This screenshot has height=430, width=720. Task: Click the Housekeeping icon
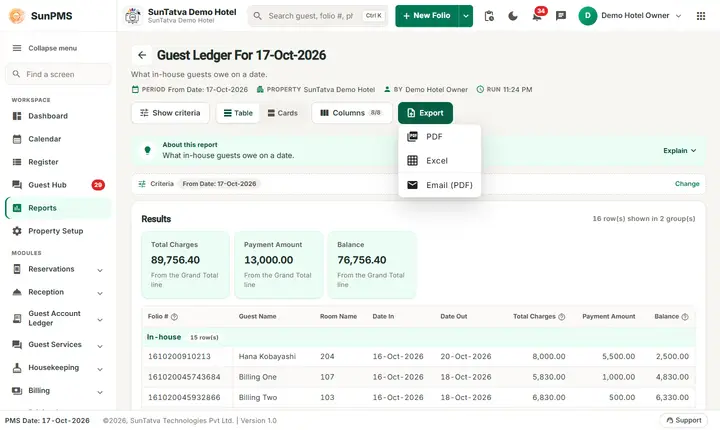[x=17, y=368]
